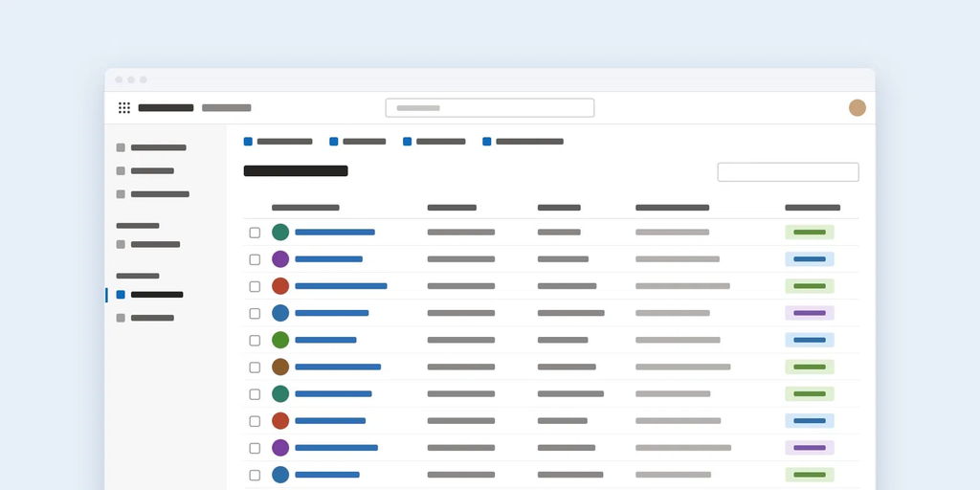The height and width of the screenshot is (490, 980).
Task: Open the user profile avatar in the header
Action: coord(857,107)
